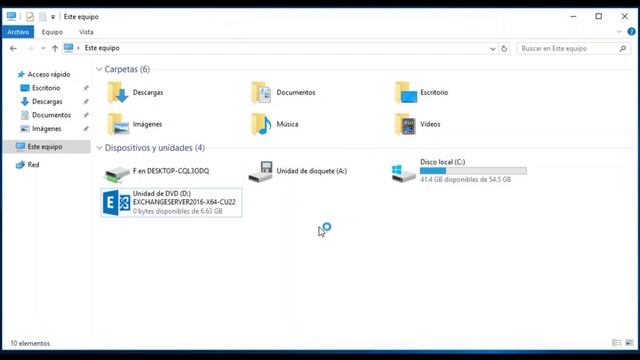Expand the ribbon with the chevron
Screen dimensions: 640x360
click(619, 31)
